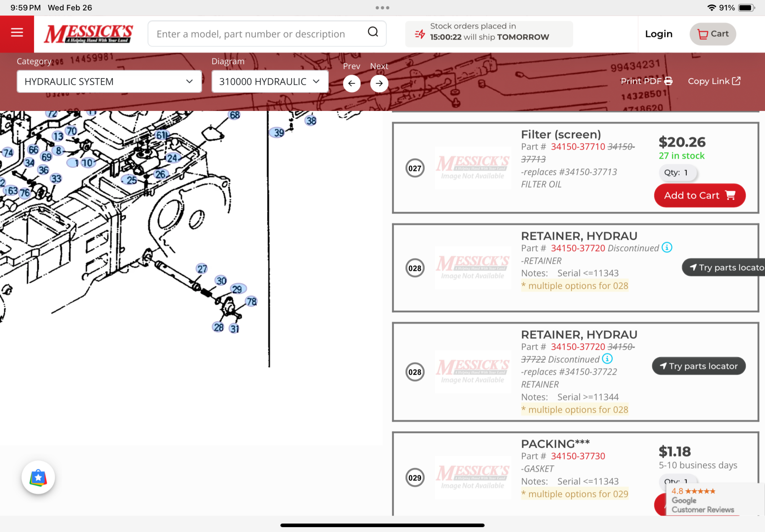Image resolution: width=765 pixels, height=532 pixels.
Task: Select diagram callout 29
Action: click(238, 289)
